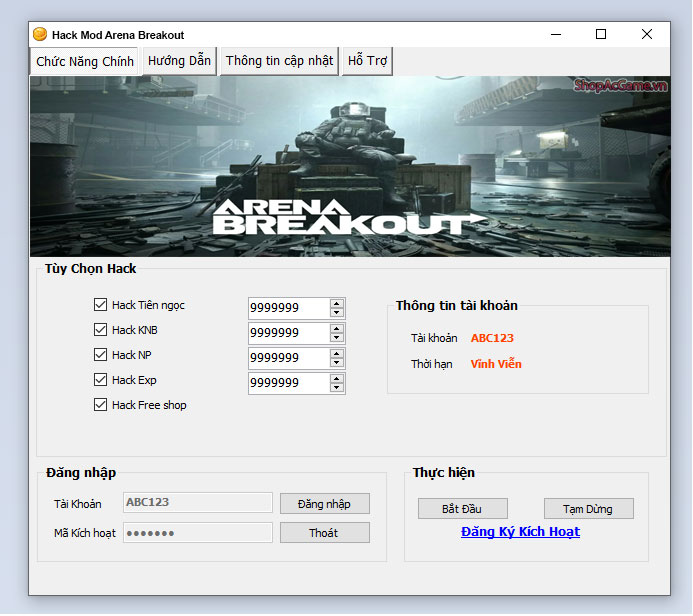Open the Hỗ Trợ tab
The height and width of the screenshot is (616, 693).
[x=367, y=61]
